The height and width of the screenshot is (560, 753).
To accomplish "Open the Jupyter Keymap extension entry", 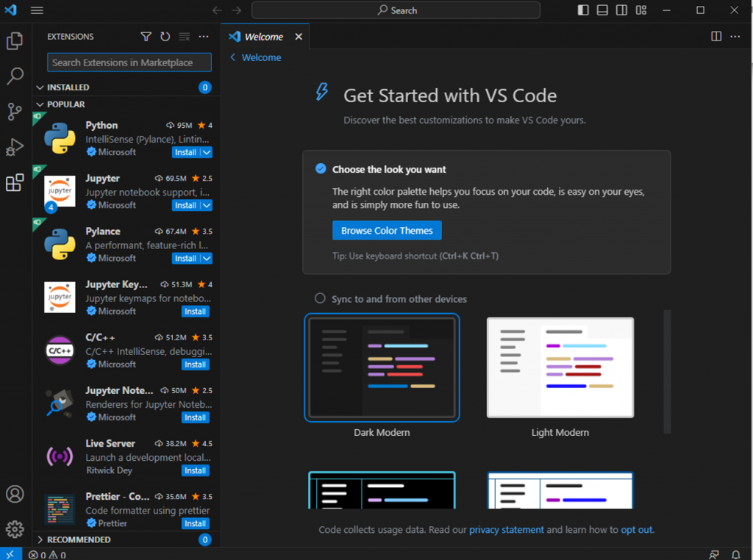I will click(x=126, y=298).
